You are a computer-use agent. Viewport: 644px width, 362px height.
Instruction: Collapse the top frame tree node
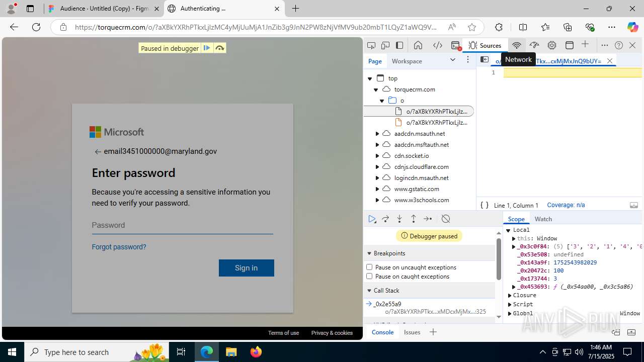370,78
